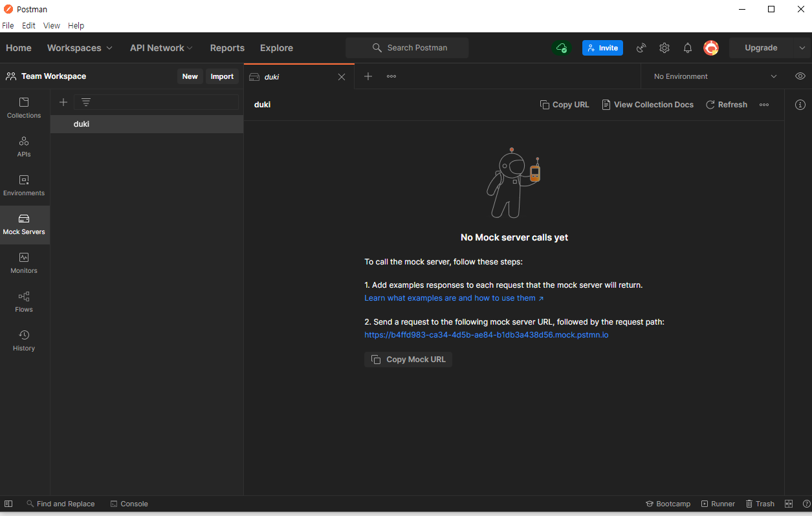Open the Help menu
Image resolution: width=812 pixels, height=516 pixels.
76,26
